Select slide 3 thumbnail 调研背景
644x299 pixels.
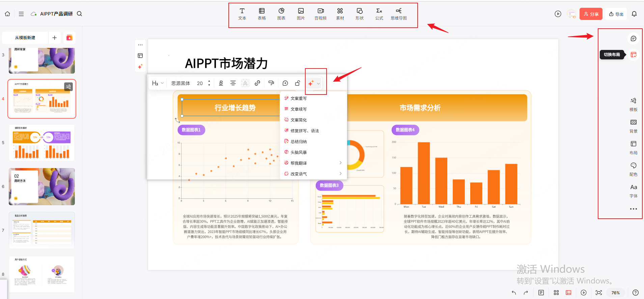click(42, 61)
